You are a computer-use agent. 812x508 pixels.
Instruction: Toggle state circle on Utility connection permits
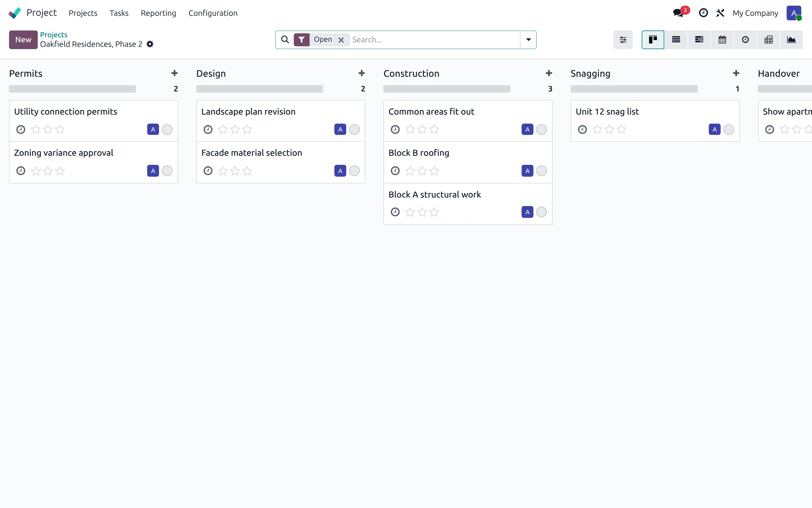167,129
